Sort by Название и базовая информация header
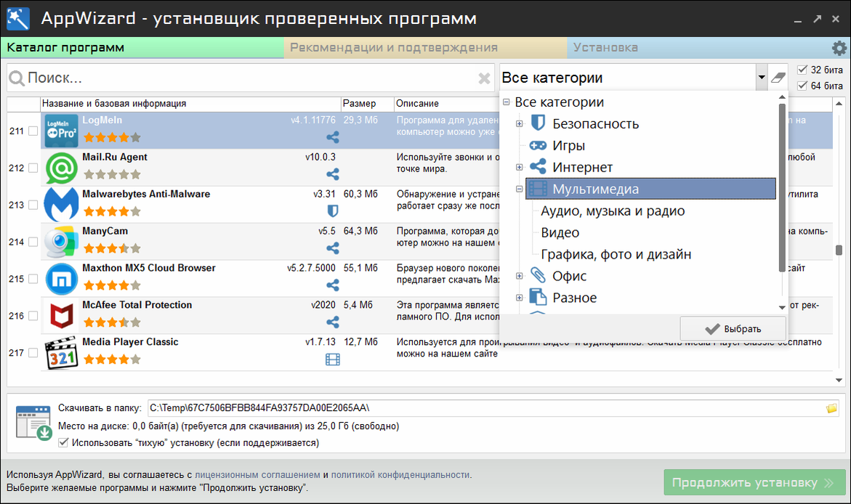 click(191, 103)
